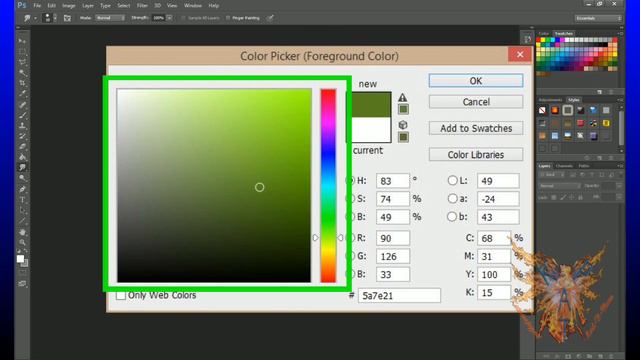The image size is (640, 360).
Task: Select the Magic Wand tool
Action: [x=22, y=73]
